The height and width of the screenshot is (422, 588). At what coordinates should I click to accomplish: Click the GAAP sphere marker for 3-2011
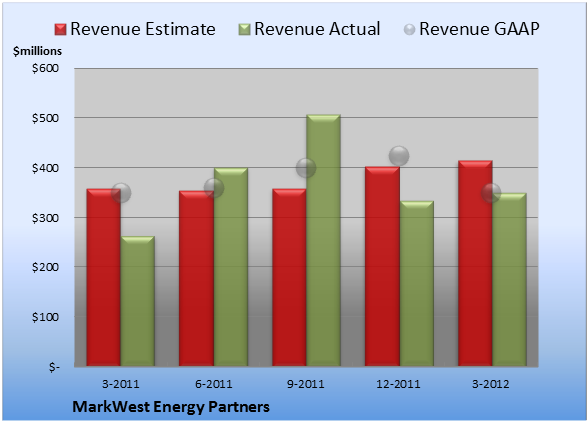click(121, 193)
